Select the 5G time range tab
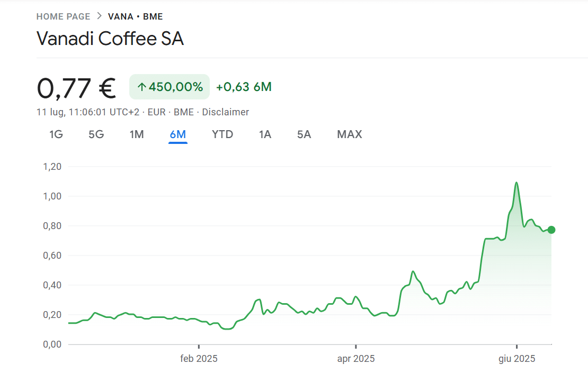The image size is (588, 373). [x=96, y=134]
